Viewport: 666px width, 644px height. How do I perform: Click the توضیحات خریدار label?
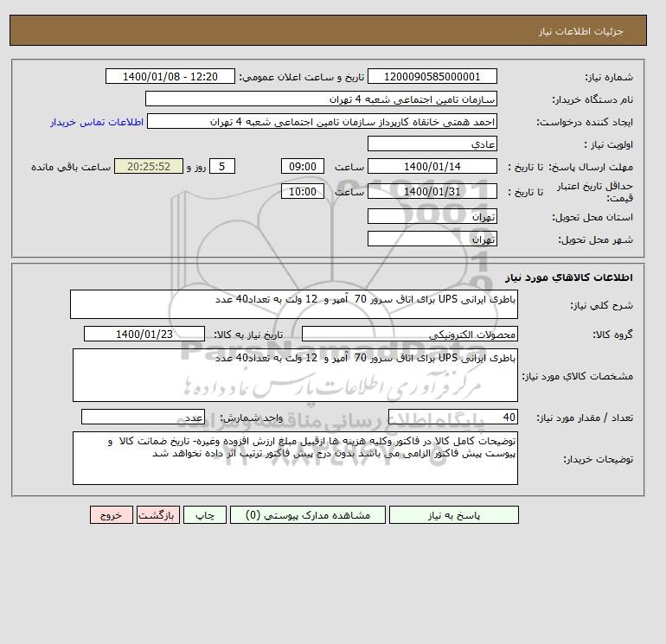coord(598,459)
